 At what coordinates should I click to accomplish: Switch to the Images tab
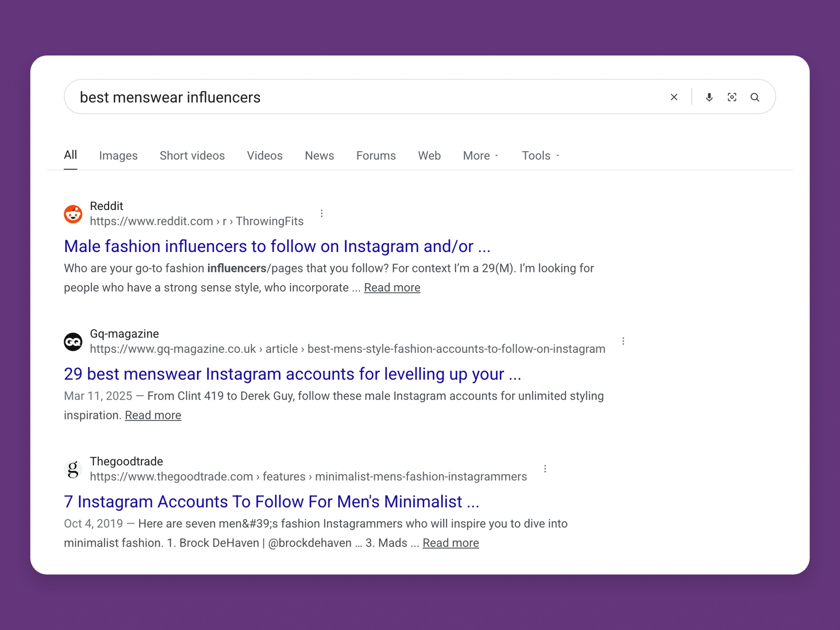pyautogui.click(x=118, y=156)
